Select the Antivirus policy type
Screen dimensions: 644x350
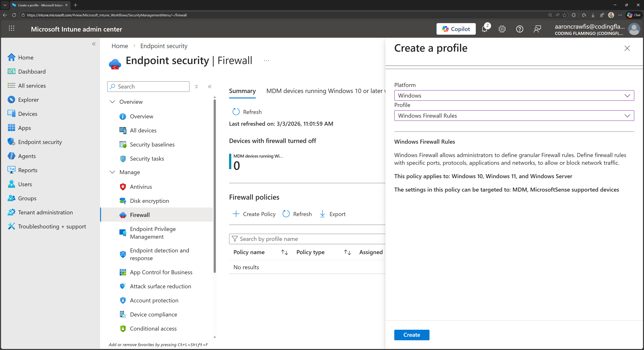(141, 186)
